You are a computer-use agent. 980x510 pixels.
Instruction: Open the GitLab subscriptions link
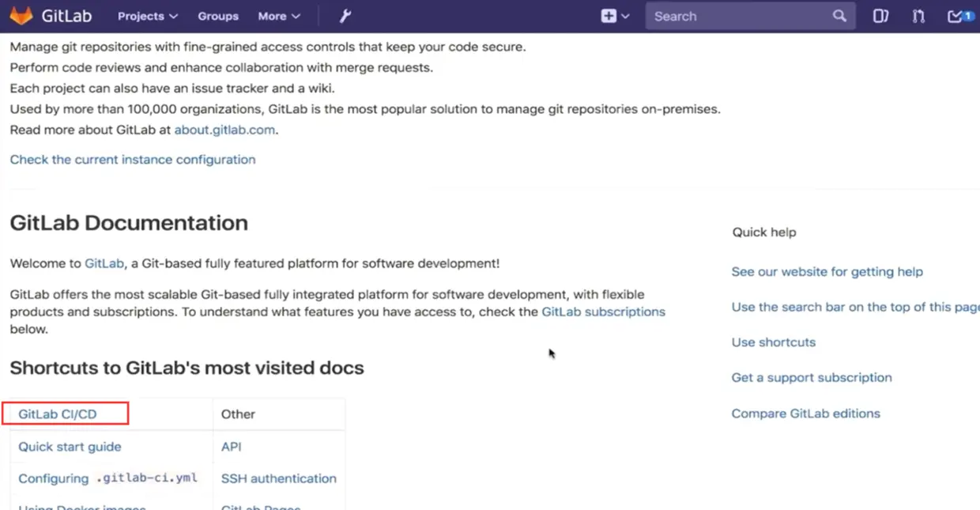tap(604, 312)
